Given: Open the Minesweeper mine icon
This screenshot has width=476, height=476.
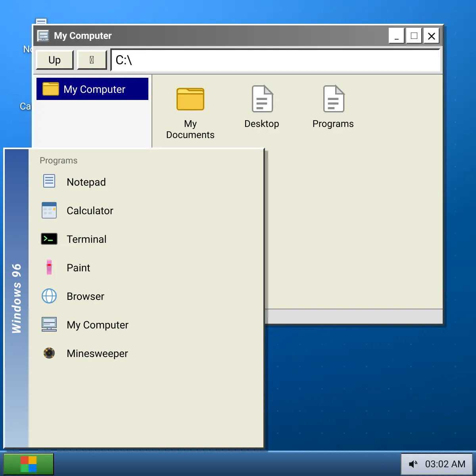Looking at the screenshot, I should 49,353.
